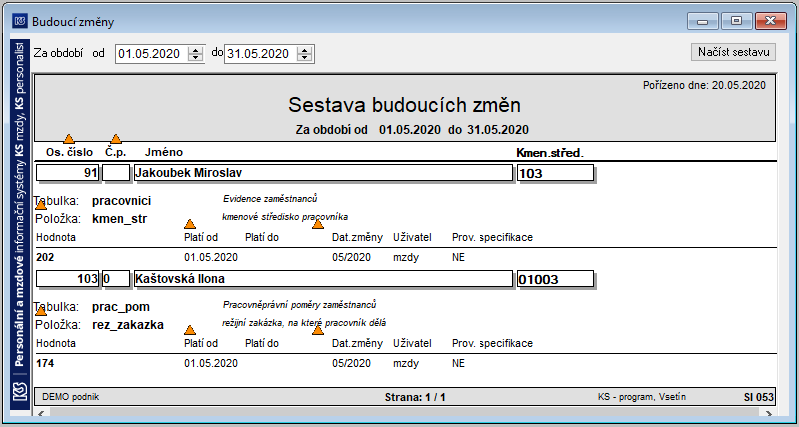Click the horizontal scrollbar right arrow
The image size is (799, 427).
(768, 413)
